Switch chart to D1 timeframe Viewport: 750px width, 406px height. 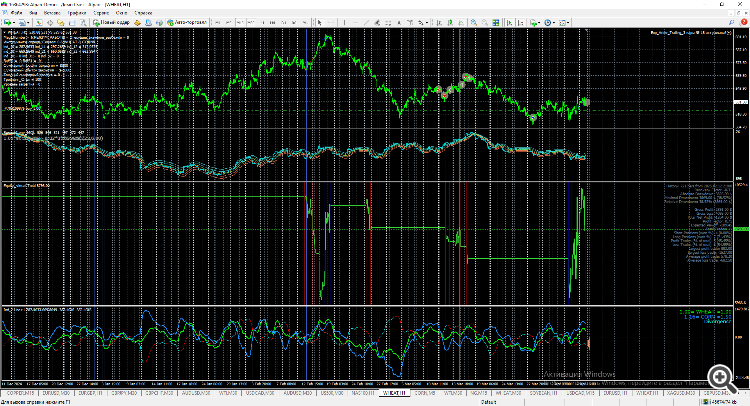click(283, 22)
